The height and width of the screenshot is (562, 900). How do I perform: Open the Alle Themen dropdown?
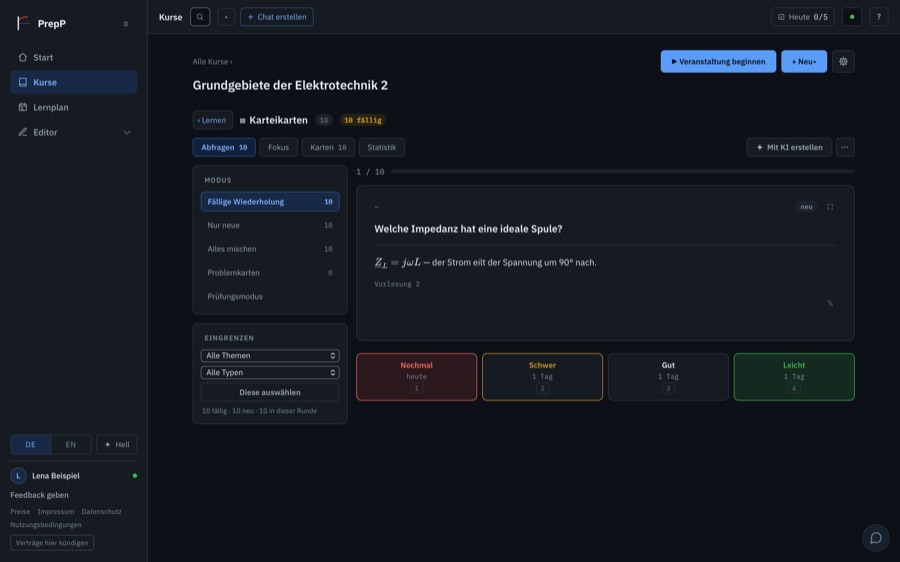tap(270, 355)
